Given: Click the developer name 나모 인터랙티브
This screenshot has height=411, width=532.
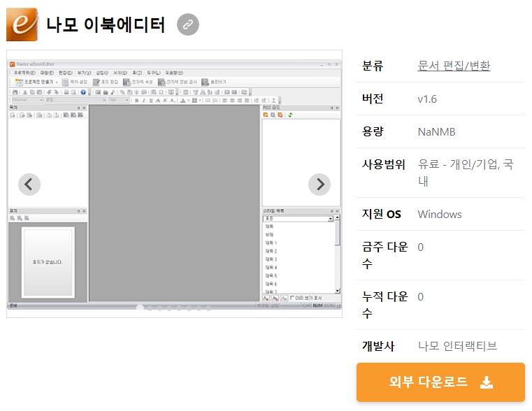Looking at the screenshot, I should [457, 346].
